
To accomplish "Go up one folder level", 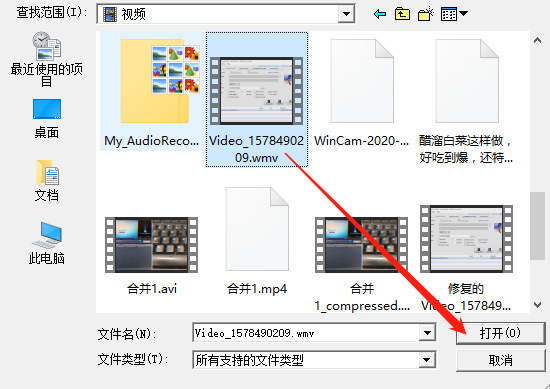I will 402,14.
